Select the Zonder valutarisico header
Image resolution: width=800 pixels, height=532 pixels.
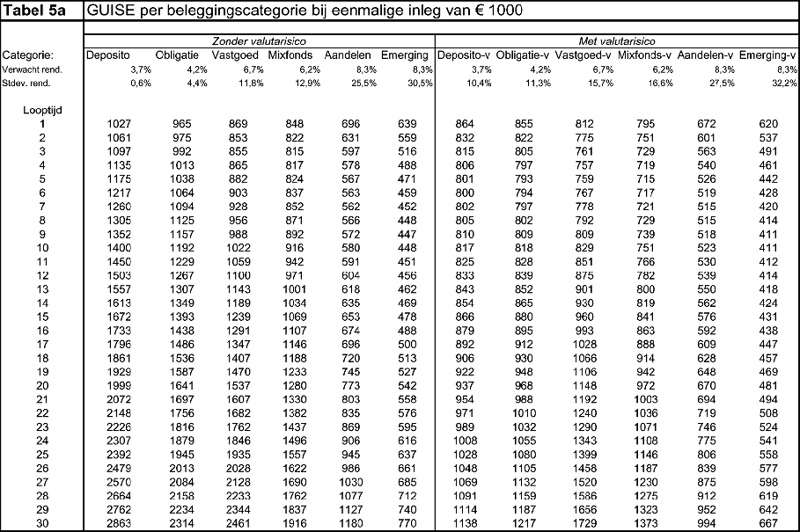[x=256, y=39]
